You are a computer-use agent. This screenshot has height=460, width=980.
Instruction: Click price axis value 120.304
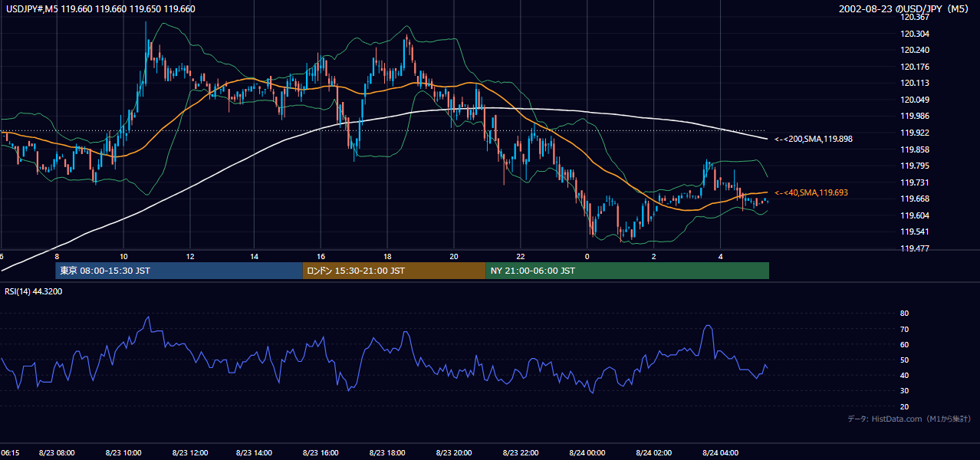point(916,34)
